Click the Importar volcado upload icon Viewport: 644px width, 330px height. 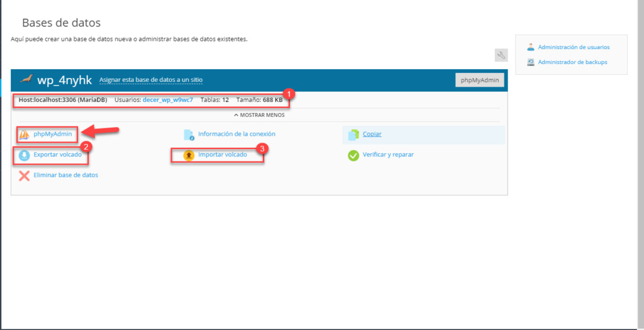point(189,155)
